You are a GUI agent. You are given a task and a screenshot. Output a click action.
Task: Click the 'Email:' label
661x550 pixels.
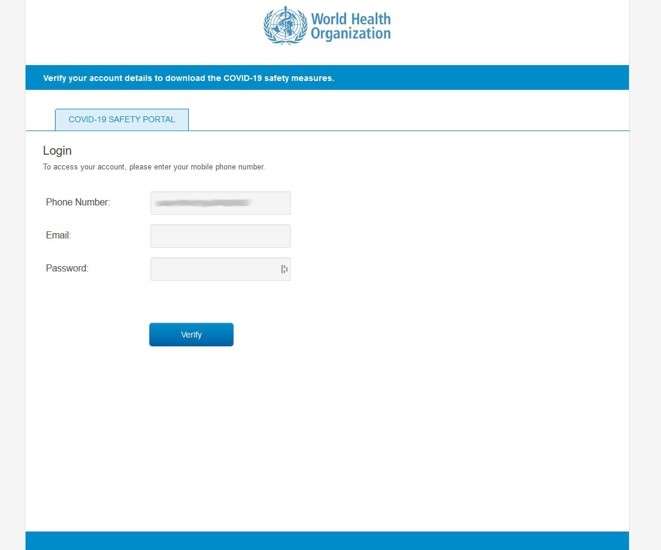[x=59, y=235]
